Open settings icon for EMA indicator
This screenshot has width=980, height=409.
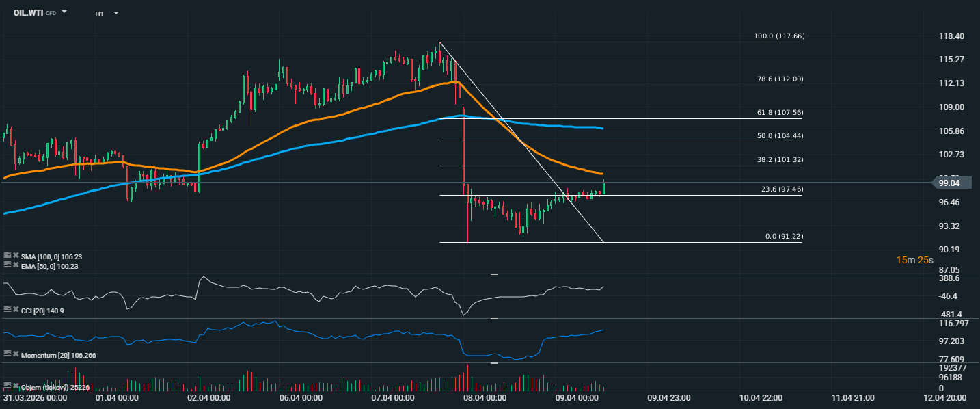[x=7, y=264]
